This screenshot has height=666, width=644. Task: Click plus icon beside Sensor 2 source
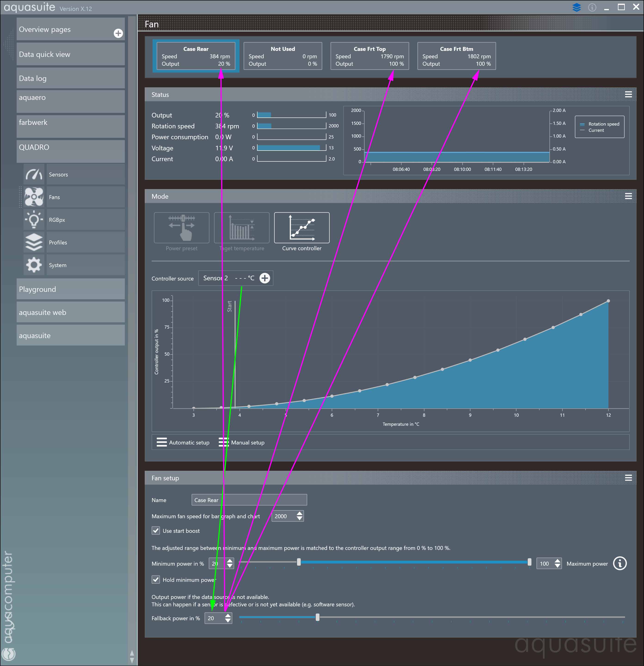click(x=265, y=278)
